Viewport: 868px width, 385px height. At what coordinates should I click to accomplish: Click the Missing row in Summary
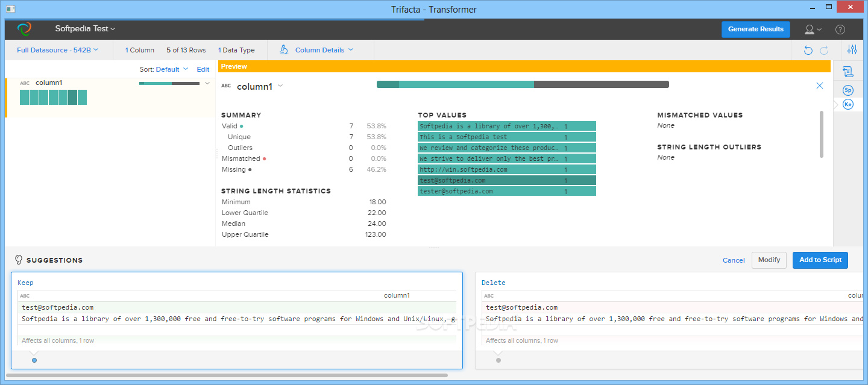point(304,169)
